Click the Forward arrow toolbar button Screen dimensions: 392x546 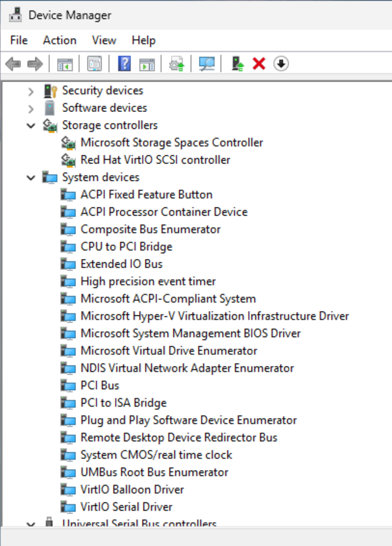point(35,64)
